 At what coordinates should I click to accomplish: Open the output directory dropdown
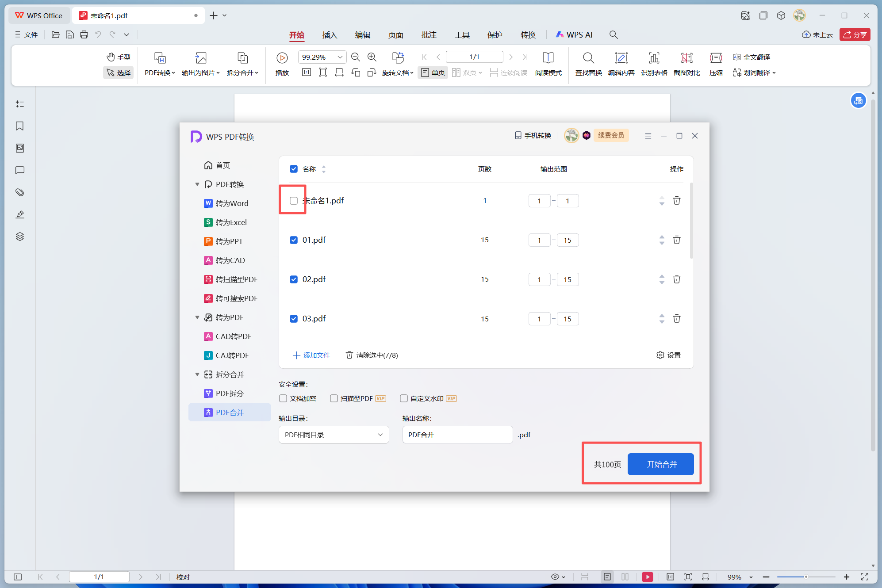pos(334,435)
